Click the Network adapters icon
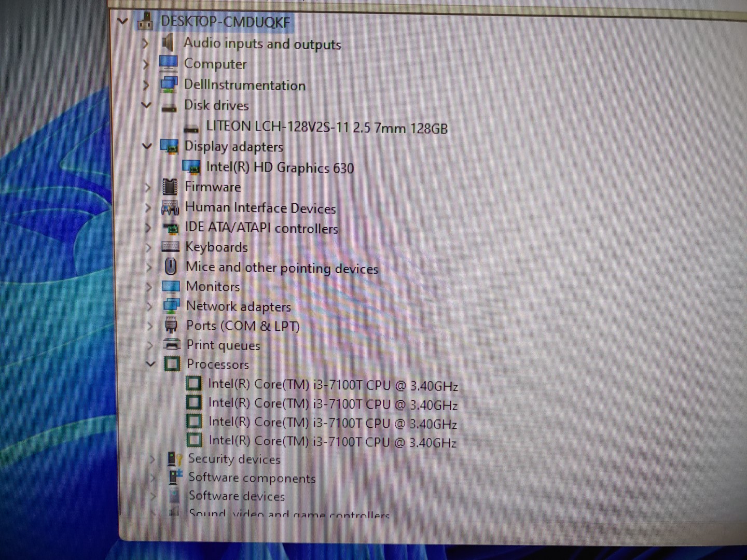Screen dimensions: 747x560 coord(171,306)
